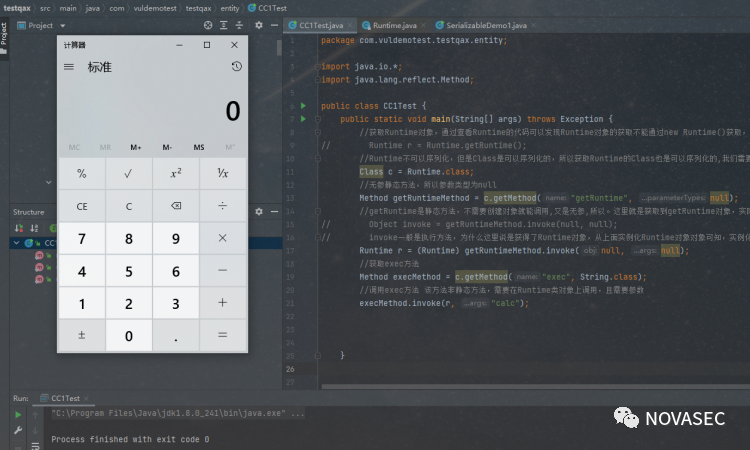Click the Calculator reciprocal 1/x key

[222, 174]
